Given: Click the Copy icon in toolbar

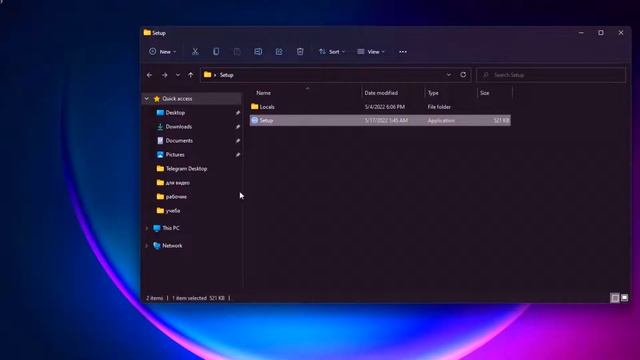Looking at the screenshot, I should [x=216, y=51].
